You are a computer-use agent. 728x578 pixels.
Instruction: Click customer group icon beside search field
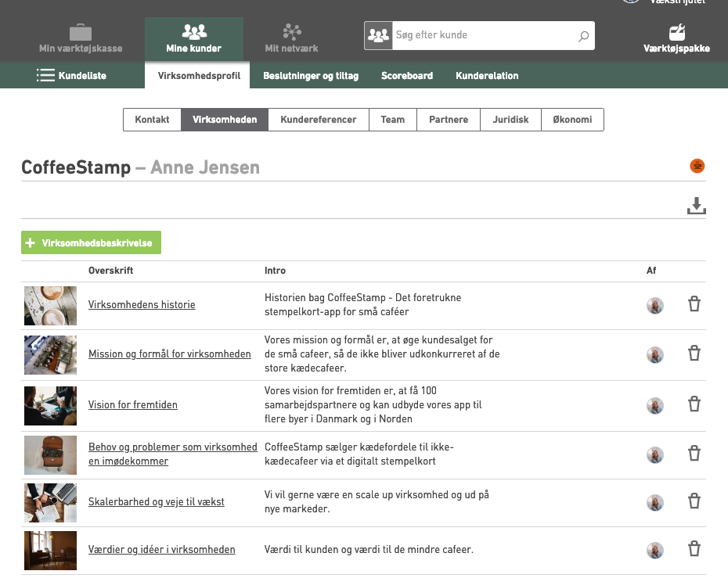coord(378,35)
